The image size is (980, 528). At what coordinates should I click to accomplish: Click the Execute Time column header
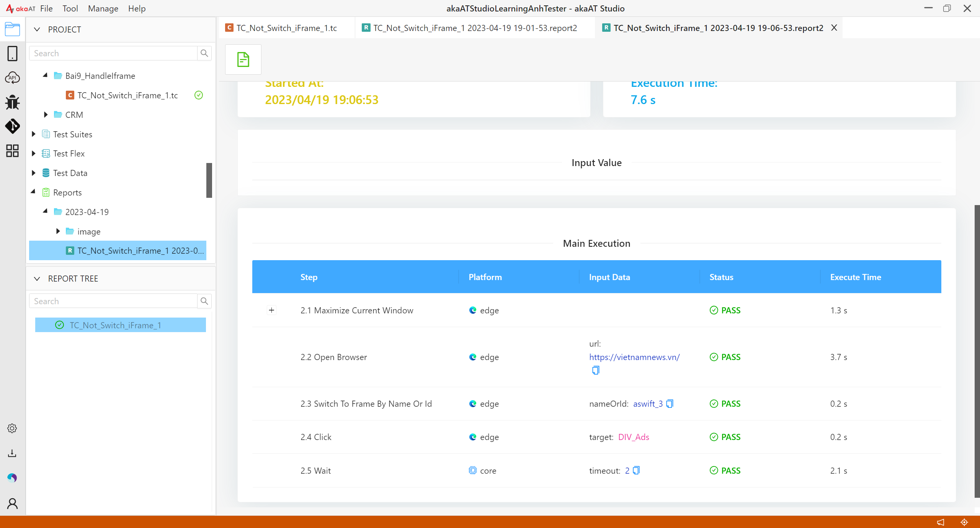tap(856, 277)
